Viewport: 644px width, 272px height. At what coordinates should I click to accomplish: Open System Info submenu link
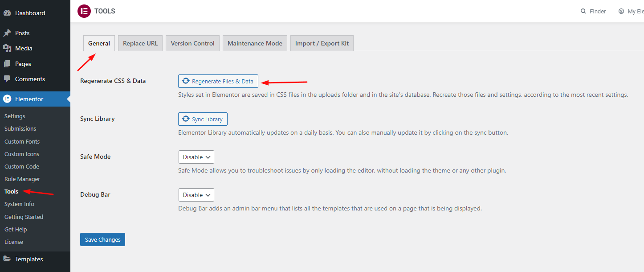[x=19, y=204]
